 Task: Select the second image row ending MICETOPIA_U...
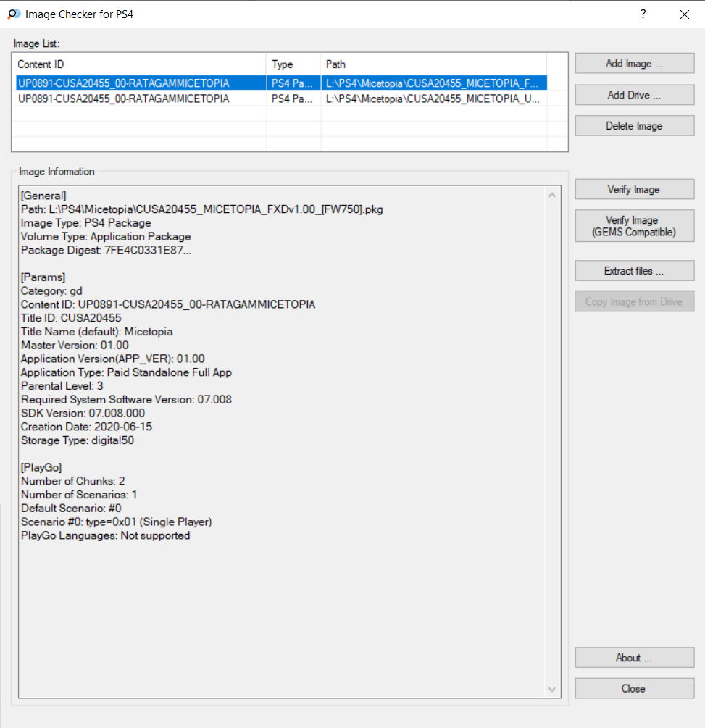pyautogui.click(x=281, y=99)
